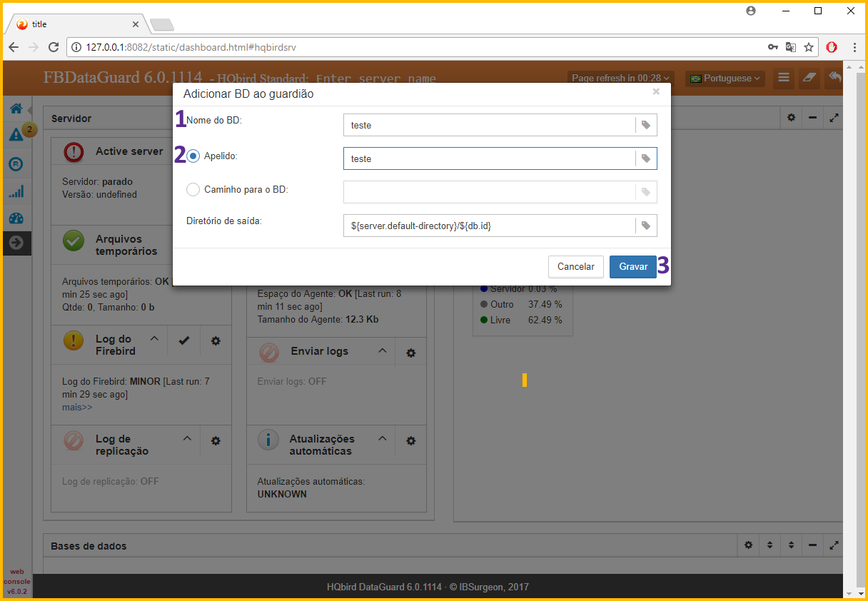Select the browser tab named title
This screenshot has height=601, width=868.
[x=77, y=24]
